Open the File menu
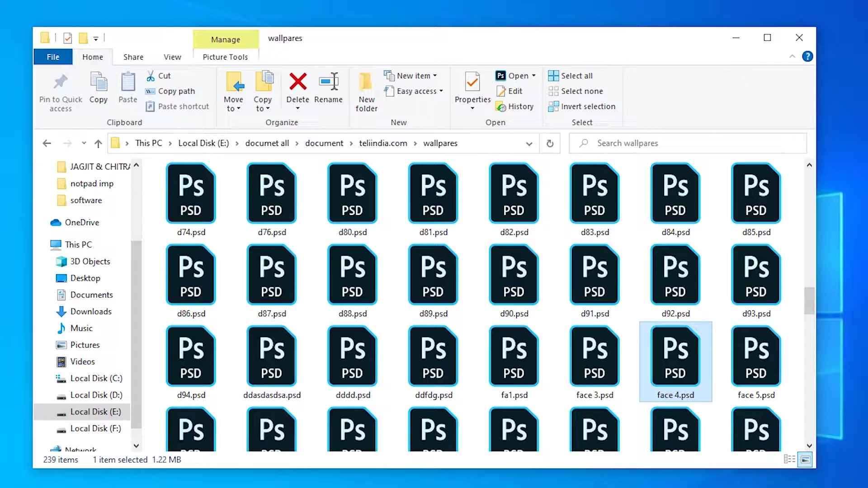The image size is (868, 488). (53, 57)
